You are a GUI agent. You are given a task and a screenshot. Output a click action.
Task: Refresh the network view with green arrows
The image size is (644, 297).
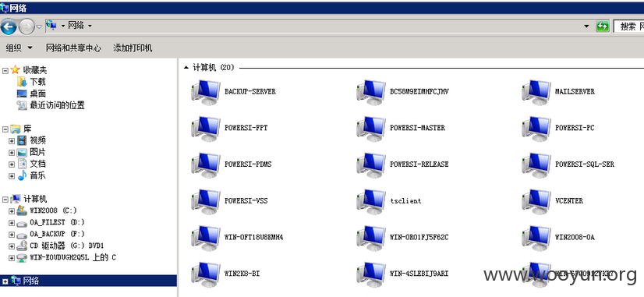602,27
